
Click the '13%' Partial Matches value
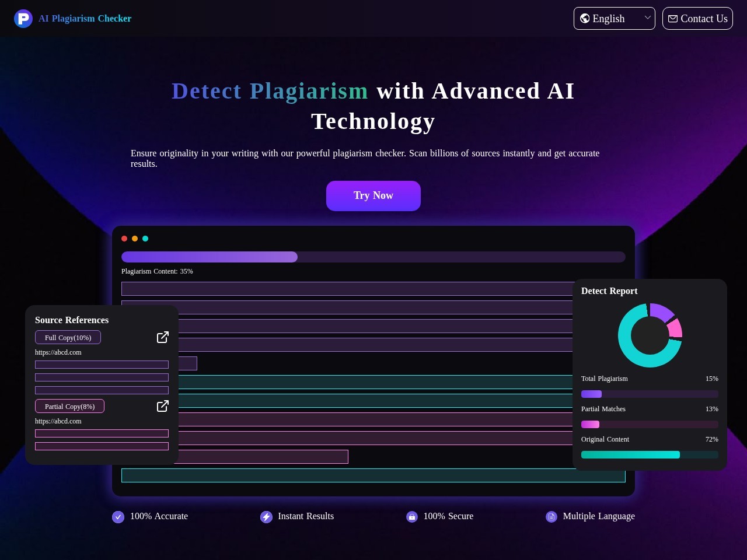click(x=712, y=409)
